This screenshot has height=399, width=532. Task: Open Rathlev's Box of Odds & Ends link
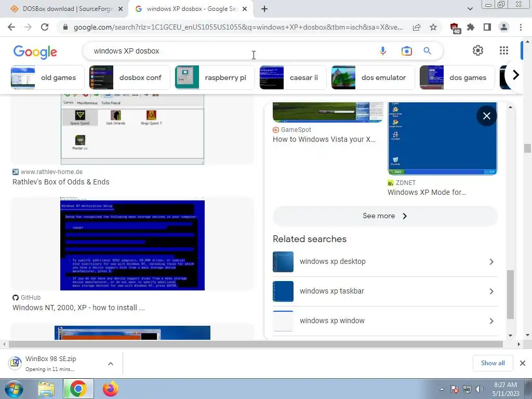point(61,182)
